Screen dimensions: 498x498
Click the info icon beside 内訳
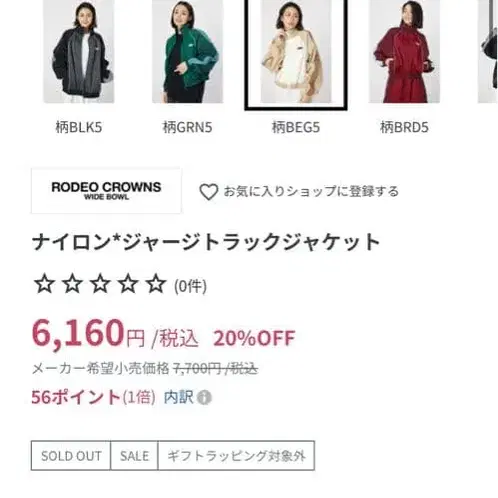204,397
